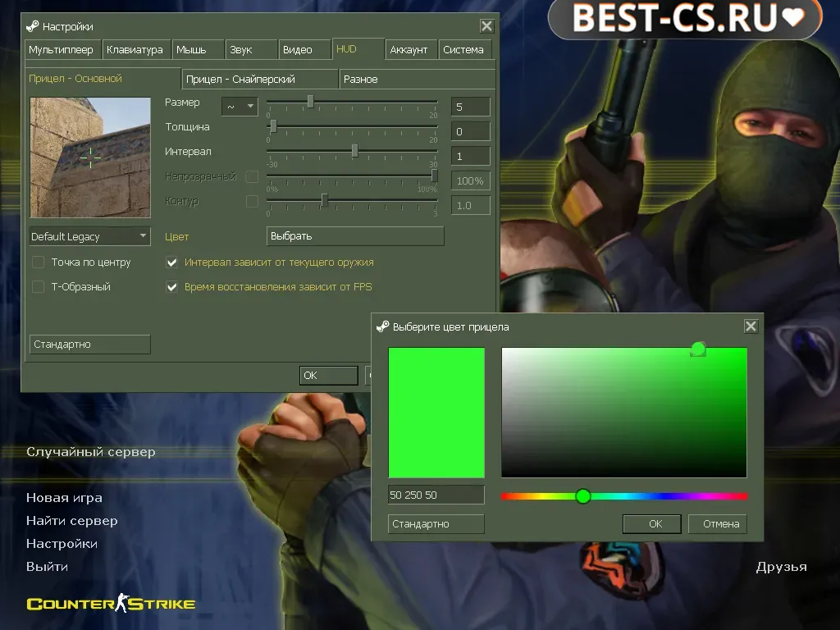The image size is (840, 630).
Task: Toggle the Контур checkbox
Action: click(252, 201)
